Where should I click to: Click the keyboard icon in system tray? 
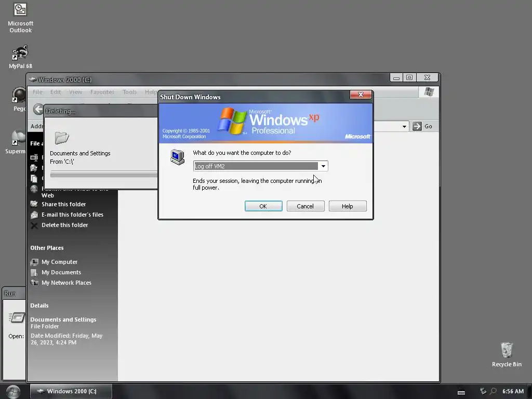461,392
